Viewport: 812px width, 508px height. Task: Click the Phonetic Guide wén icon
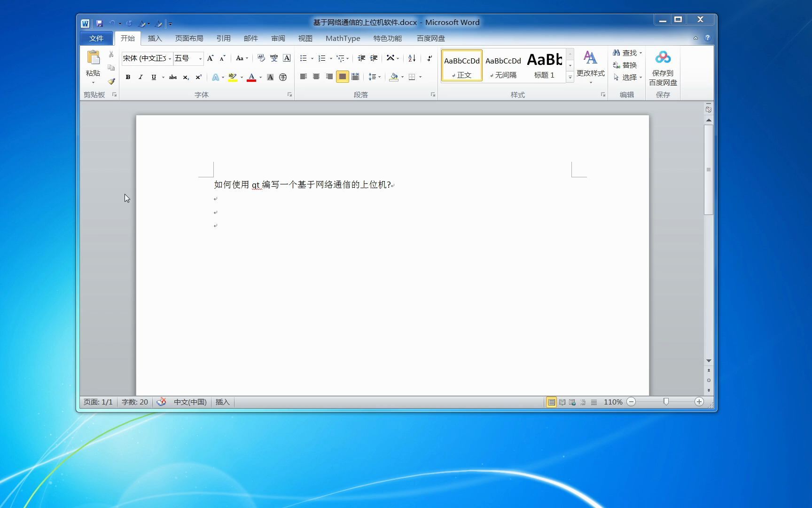[274, 58]
